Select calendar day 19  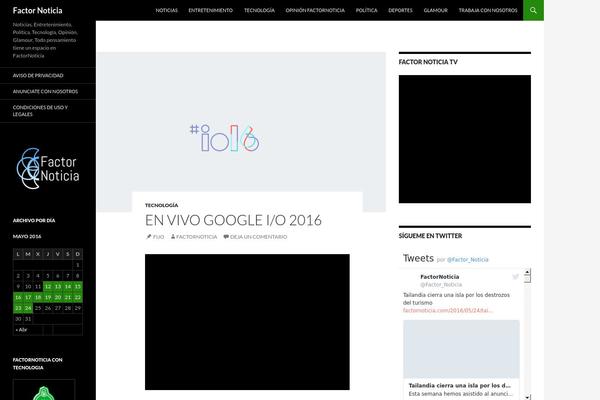coord(48,297)
